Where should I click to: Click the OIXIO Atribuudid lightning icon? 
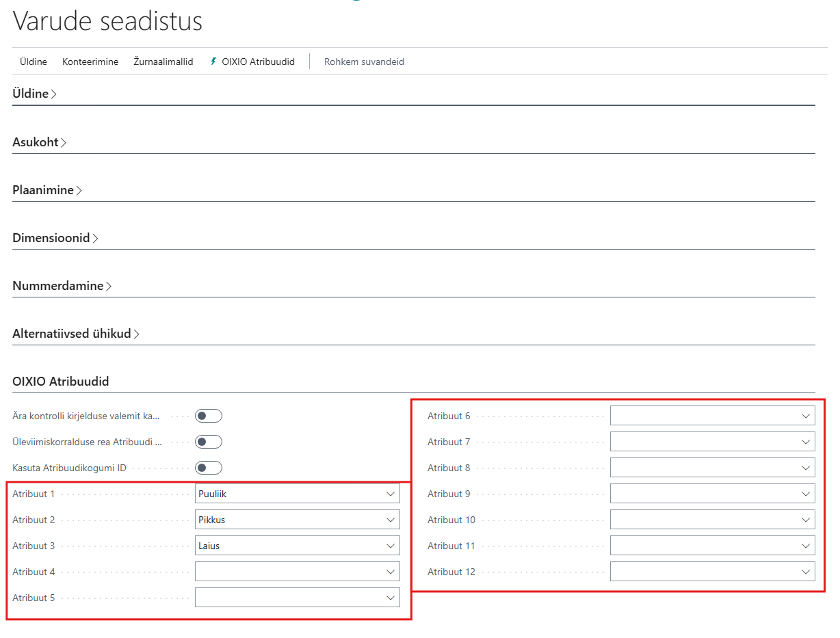click(x=213, y=62)
